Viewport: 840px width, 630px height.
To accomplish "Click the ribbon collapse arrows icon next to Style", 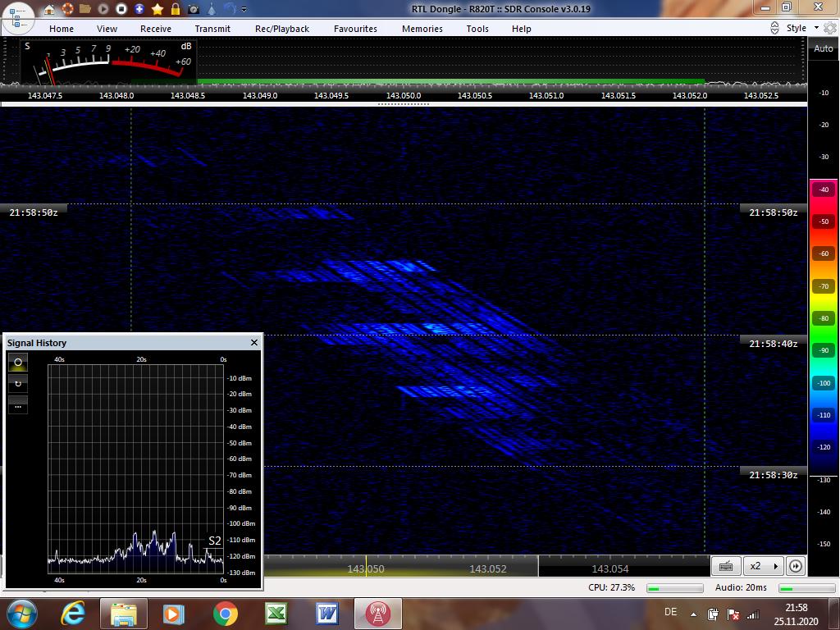I will pyautogui.click(x=774, y=28).
